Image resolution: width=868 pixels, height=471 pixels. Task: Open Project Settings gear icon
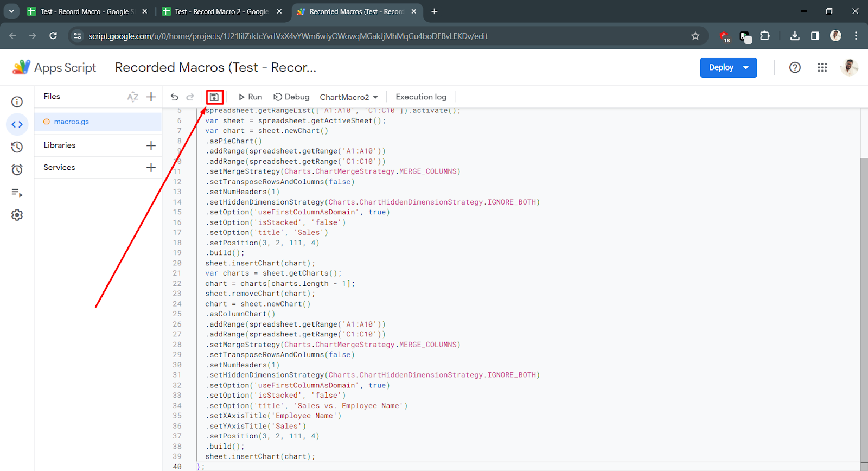click(17, 215)
